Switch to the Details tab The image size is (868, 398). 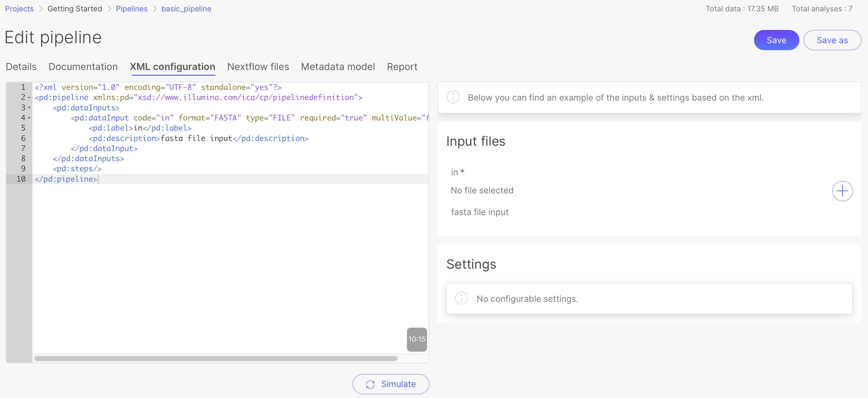(21, 67)
